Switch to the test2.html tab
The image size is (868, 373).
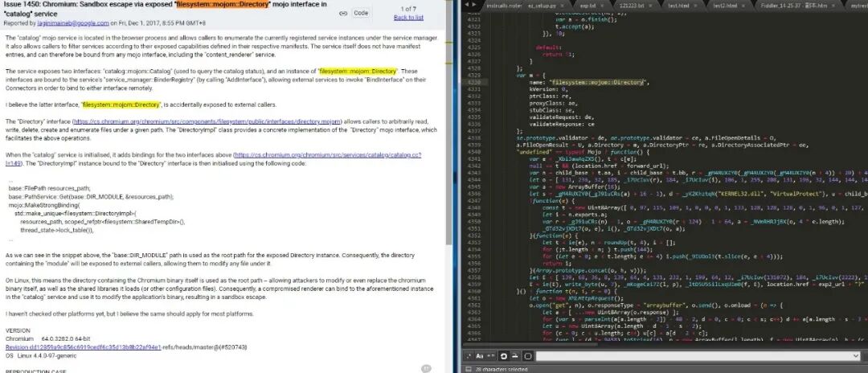click(727, 6)
